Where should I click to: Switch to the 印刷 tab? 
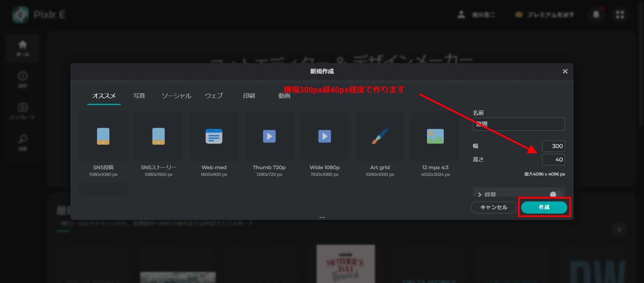pos(249,96)
